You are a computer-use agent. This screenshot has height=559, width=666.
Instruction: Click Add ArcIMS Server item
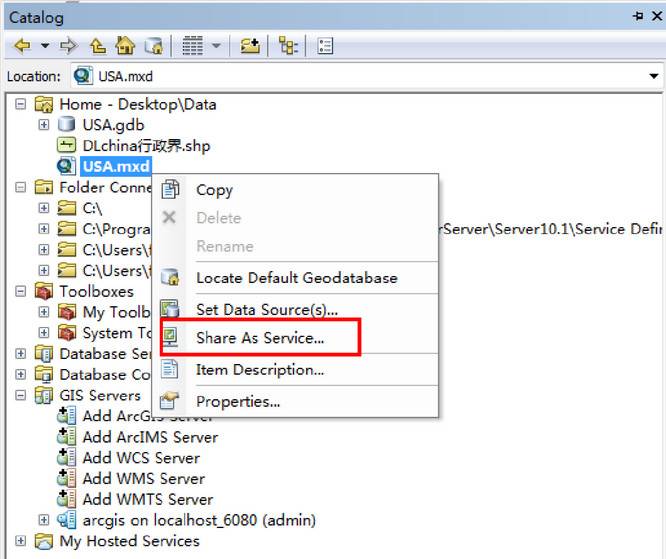click(x=150, y=437)
